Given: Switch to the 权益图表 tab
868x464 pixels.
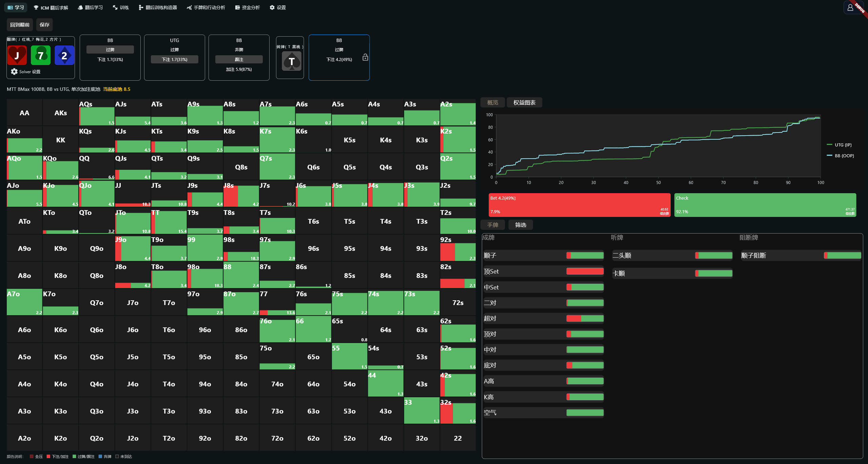Looking at the screenshot, I should point(524,102).
